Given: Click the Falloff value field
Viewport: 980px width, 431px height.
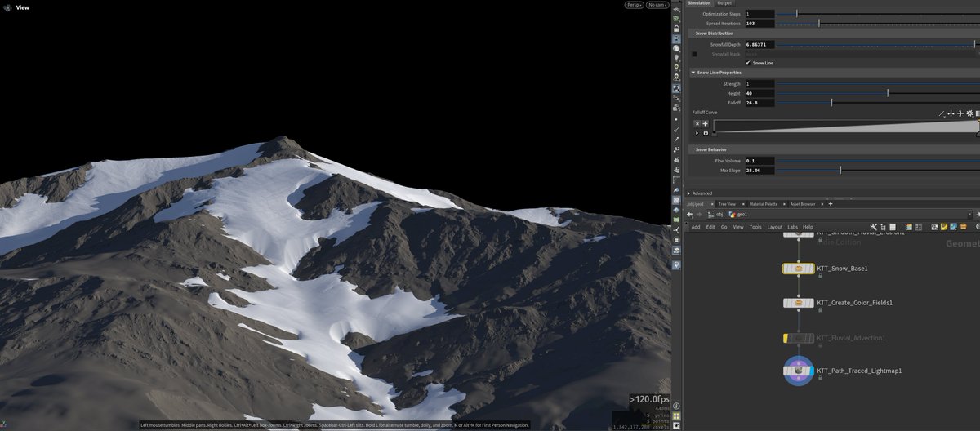Looking at the screenshot, I should [x=759, y=103].
